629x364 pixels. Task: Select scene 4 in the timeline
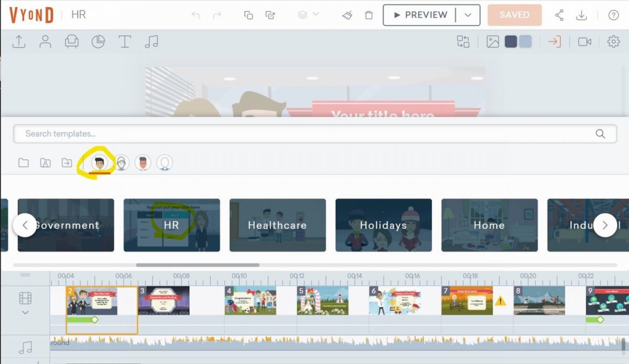[251, 301]
